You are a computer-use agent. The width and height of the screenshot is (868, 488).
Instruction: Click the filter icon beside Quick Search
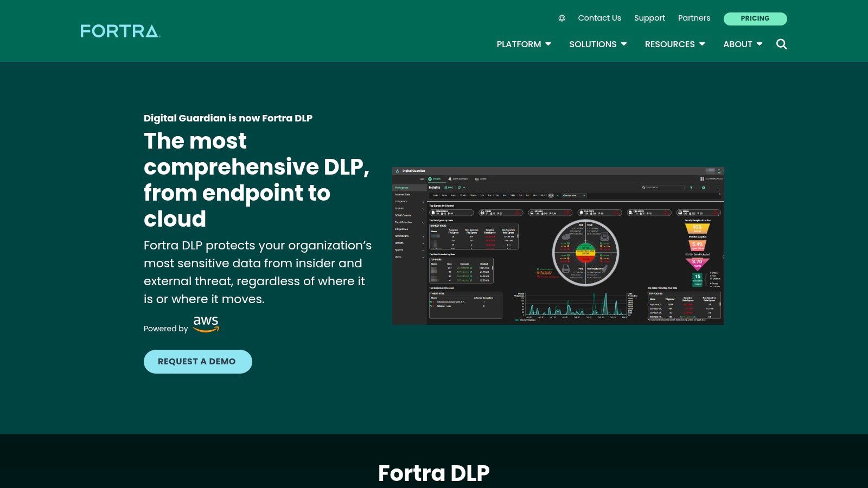point(692,188)
